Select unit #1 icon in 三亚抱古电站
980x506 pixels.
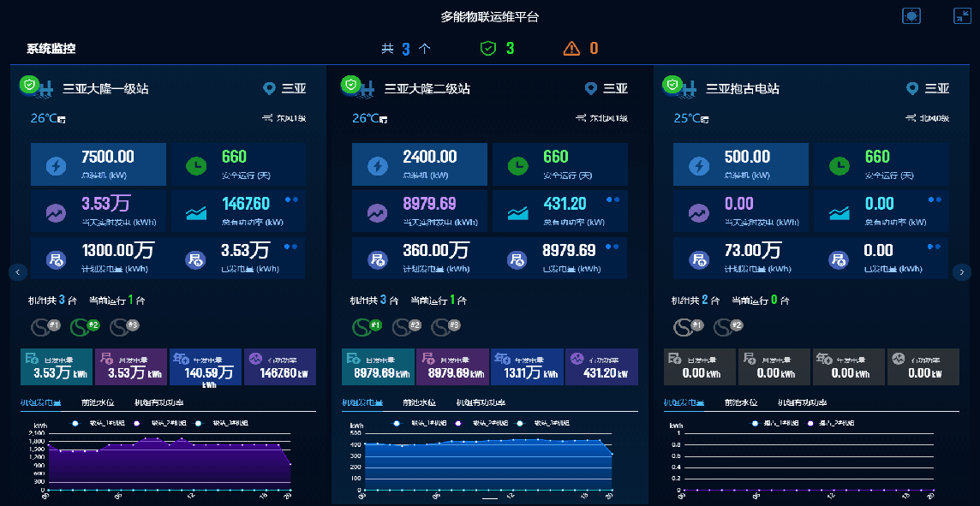point(689,327)
